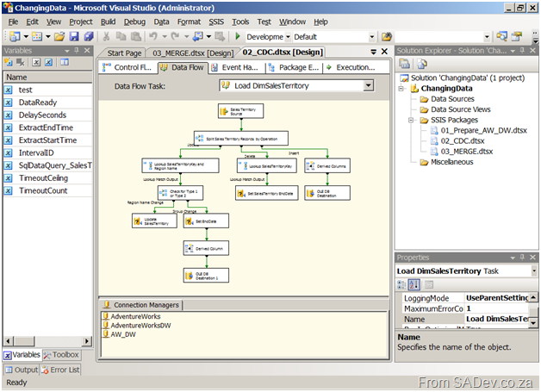Open the Developme solution configuration dropdown
This screenshot has height=392, width=541.
[288, 37]
